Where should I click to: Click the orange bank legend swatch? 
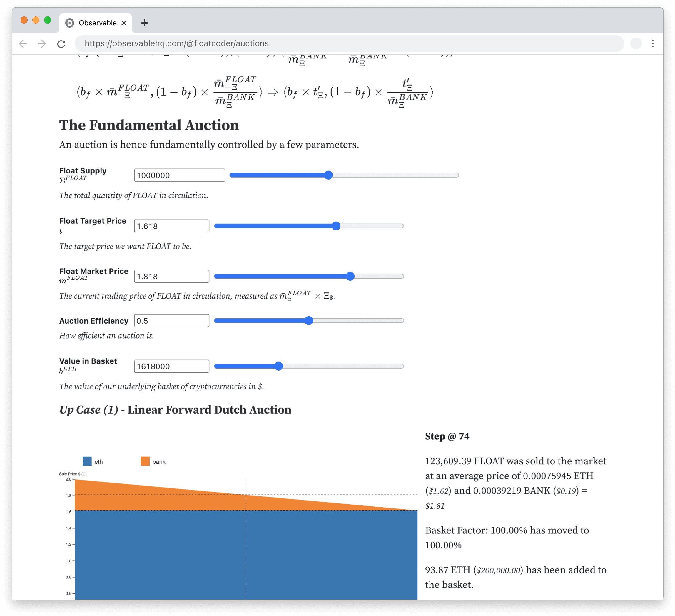(x=145, y=461)
